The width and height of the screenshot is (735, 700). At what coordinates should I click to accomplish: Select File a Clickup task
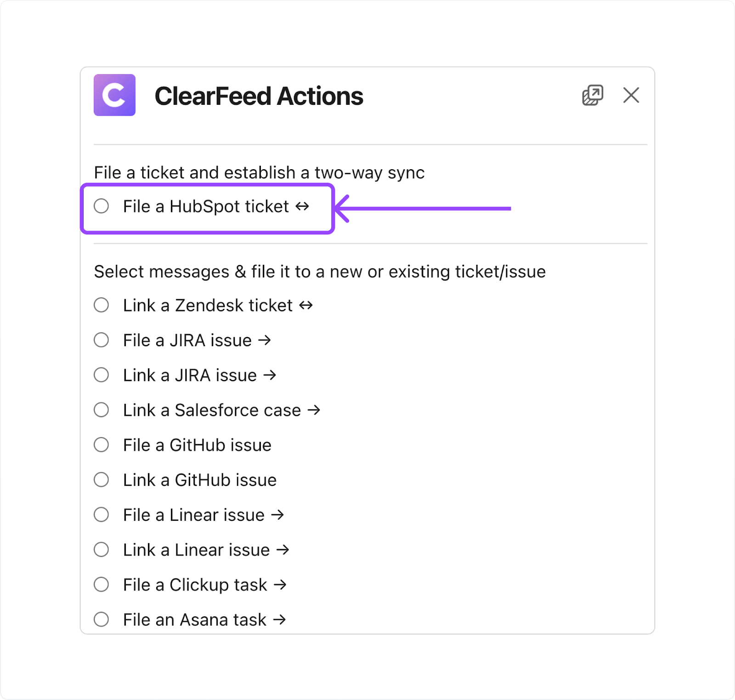tap(102, 585)
